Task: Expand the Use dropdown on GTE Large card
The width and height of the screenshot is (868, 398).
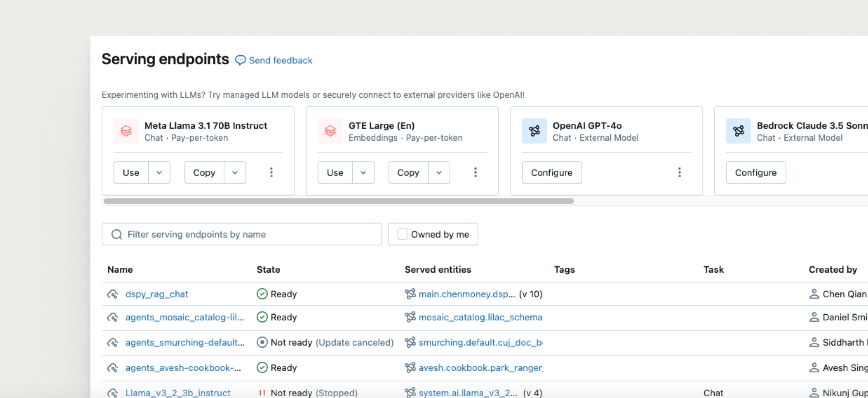Action: pyautogui.click(x=363, y=172)
